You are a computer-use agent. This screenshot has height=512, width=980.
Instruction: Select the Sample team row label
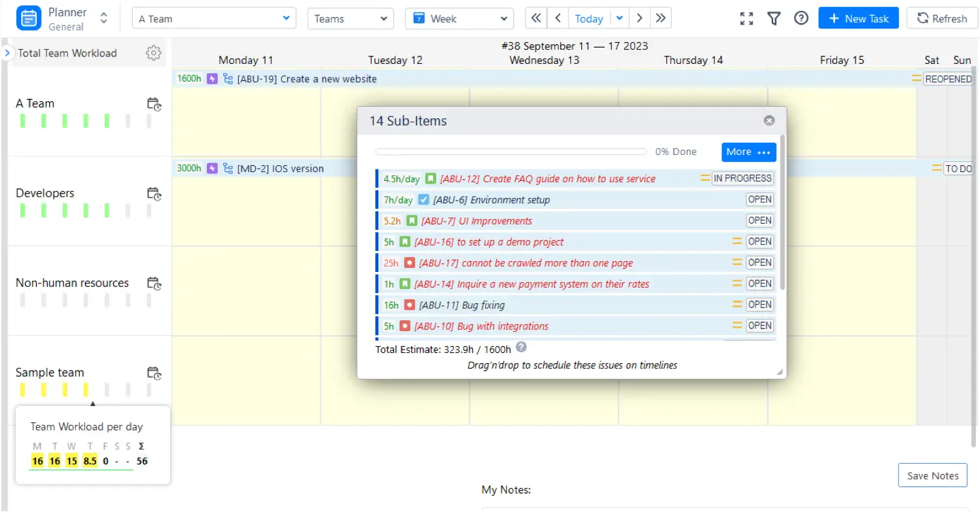click(x=50, y=373)
